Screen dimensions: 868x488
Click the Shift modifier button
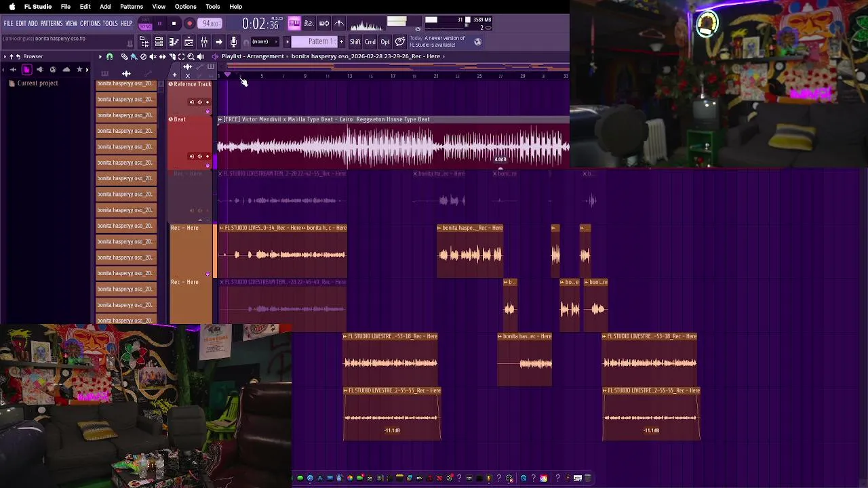coord(355,42)
